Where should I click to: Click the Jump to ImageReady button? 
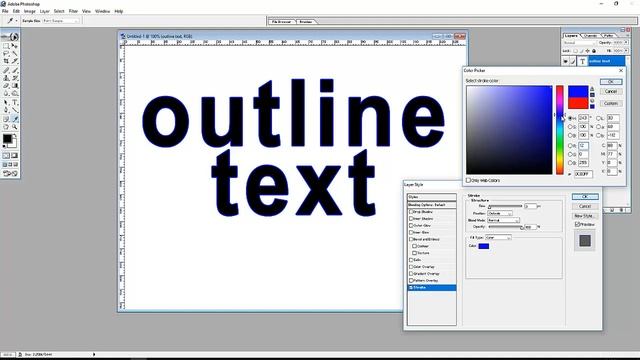point(10,173)
